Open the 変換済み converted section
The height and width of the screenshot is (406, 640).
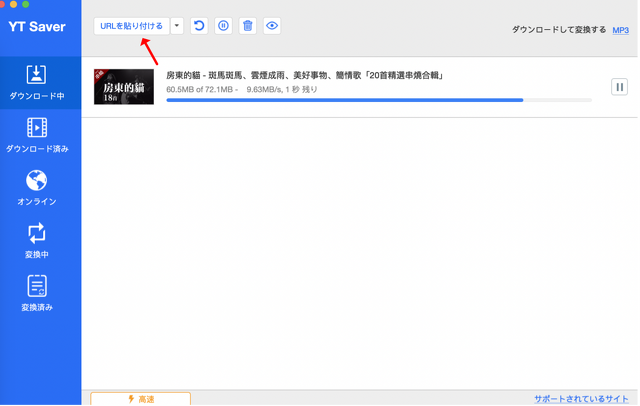point(37,294)
